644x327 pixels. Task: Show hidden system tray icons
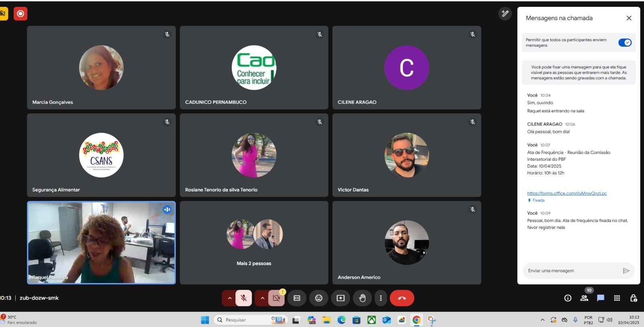pyautogui.click(x=543, y=320)
